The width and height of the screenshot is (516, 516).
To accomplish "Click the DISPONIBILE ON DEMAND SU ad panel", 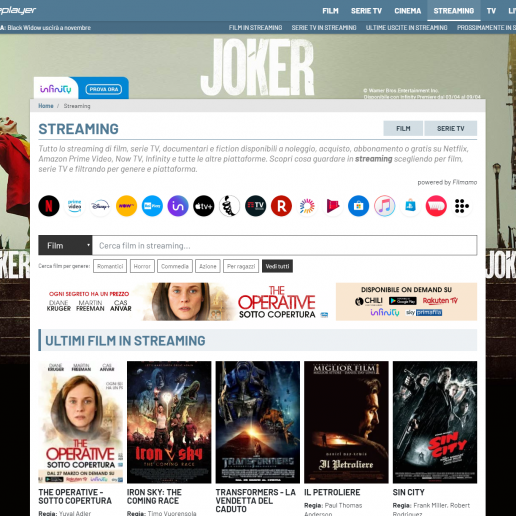I will coord(406,302).
